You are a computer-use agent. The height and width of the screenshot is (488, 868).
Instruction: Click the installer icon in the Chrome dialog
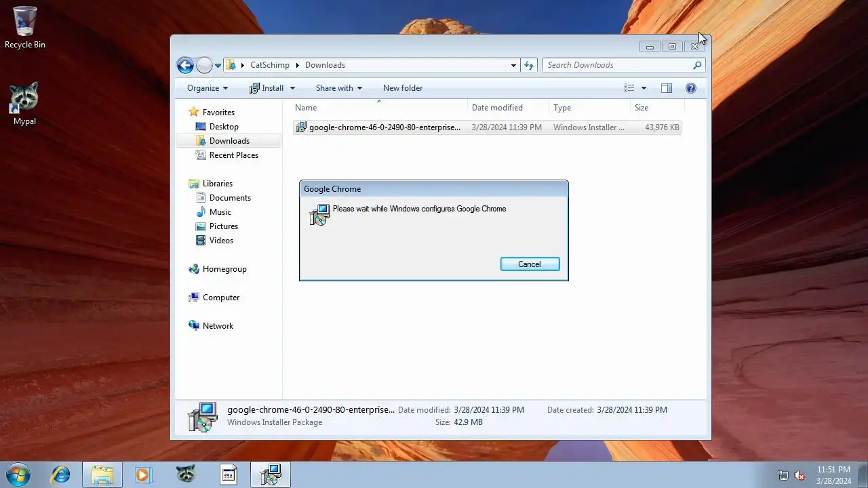319,215
